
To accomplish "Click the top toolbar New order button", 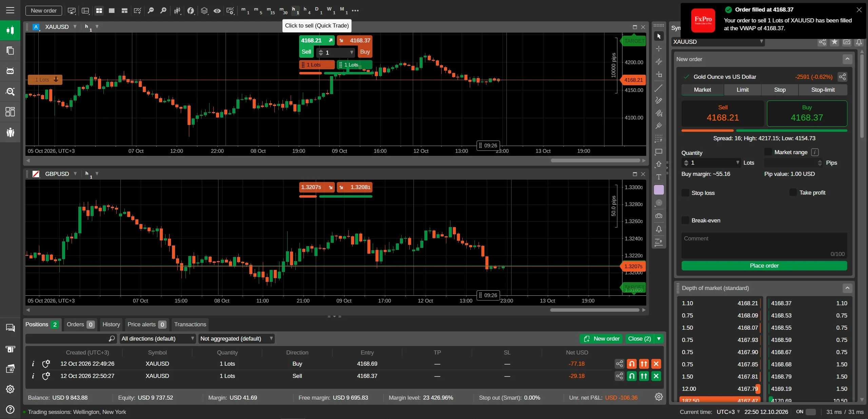I will (43, 11).
